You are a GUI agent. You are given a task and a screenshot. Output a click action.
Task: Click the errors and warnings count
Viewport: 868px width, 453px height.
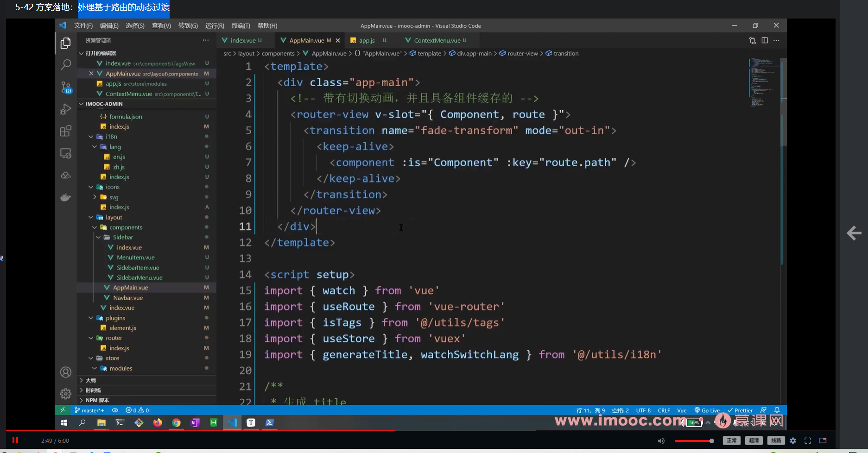(x=137, y=410)
